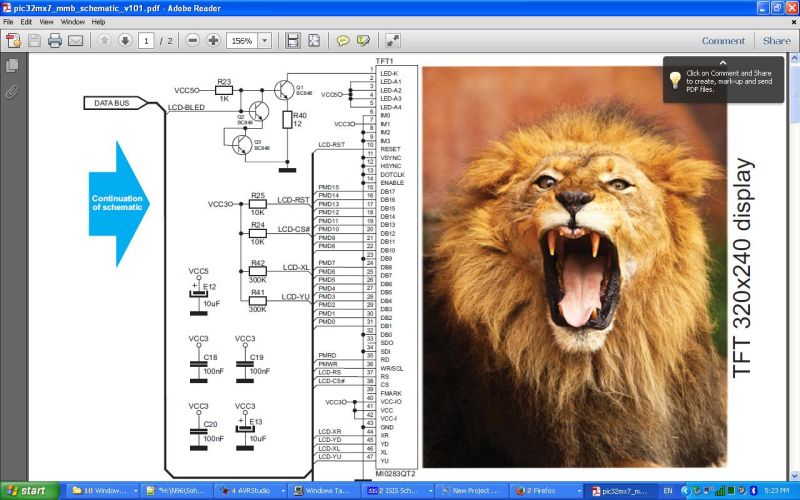Switch to the New Project taskbar button
Viewport: 800px width, 500px height.
pyautogui.click(x=474, y=491)
